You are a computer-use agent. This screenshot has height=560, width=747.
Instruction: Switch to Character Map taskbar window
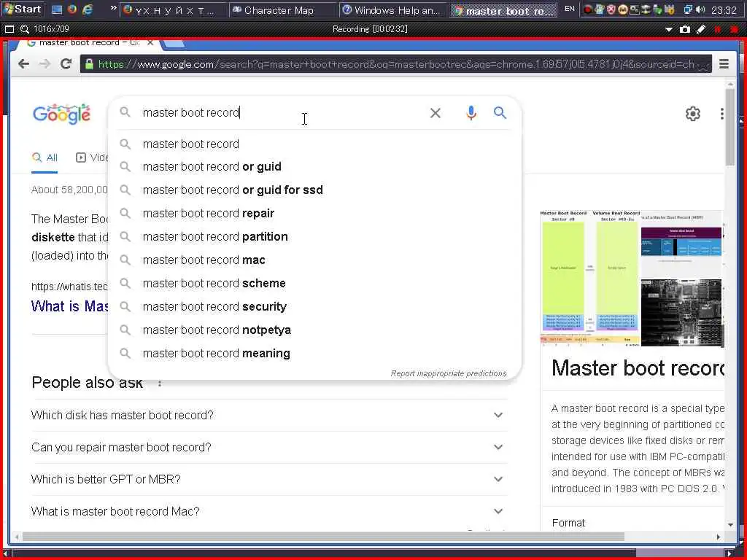click(x=283, y=10)
